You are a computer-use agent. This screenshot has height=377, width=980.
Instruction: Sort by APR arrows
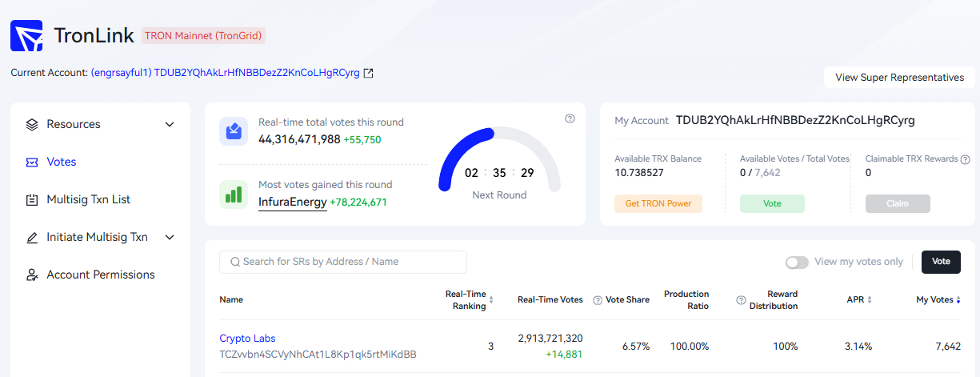870,300
